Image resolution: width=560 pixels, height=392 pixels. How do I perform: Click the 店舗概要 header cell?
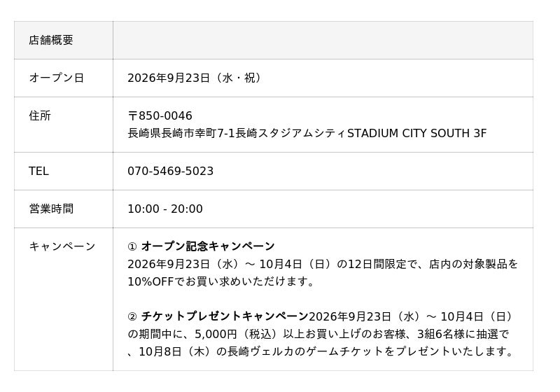(64, 40)
